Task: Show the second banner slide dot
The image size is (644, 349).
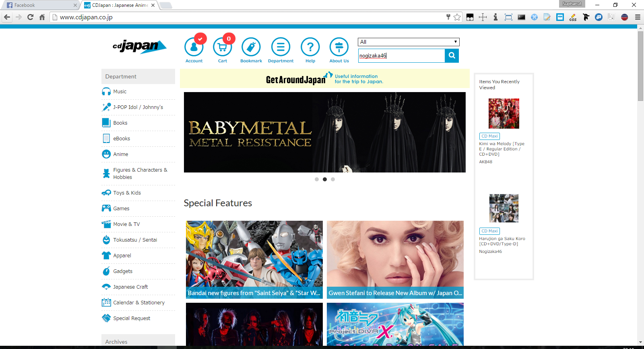Action: point(325,179)
